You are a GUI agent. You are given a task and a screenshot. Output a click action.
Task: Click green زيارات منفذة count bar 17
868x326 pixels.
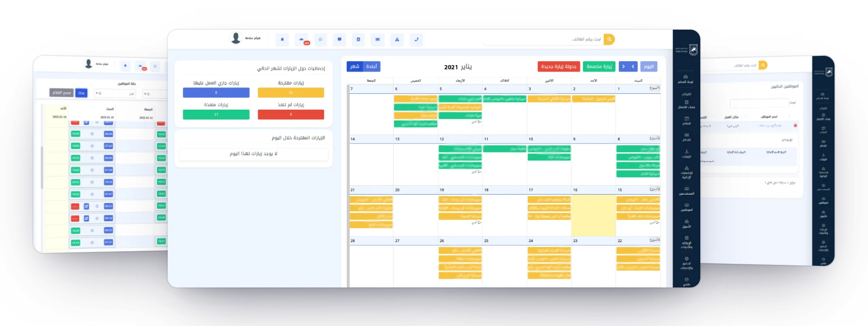(x=216, y=114)
